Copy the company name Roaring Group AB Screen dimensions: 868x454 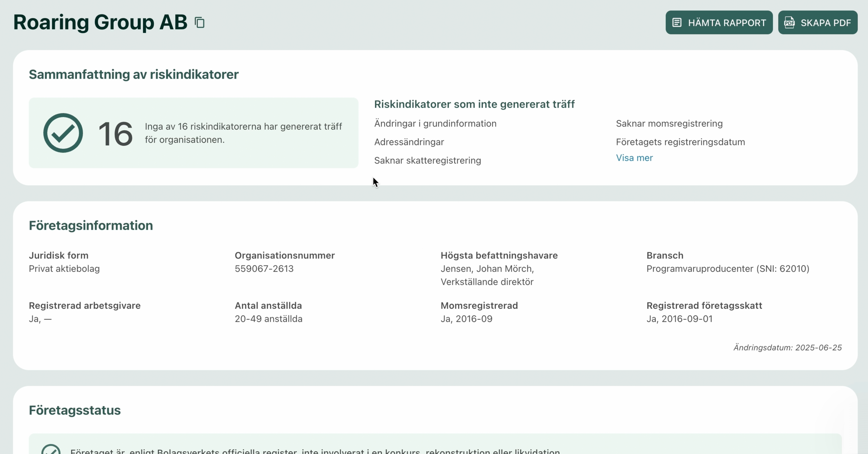point(200,23)
